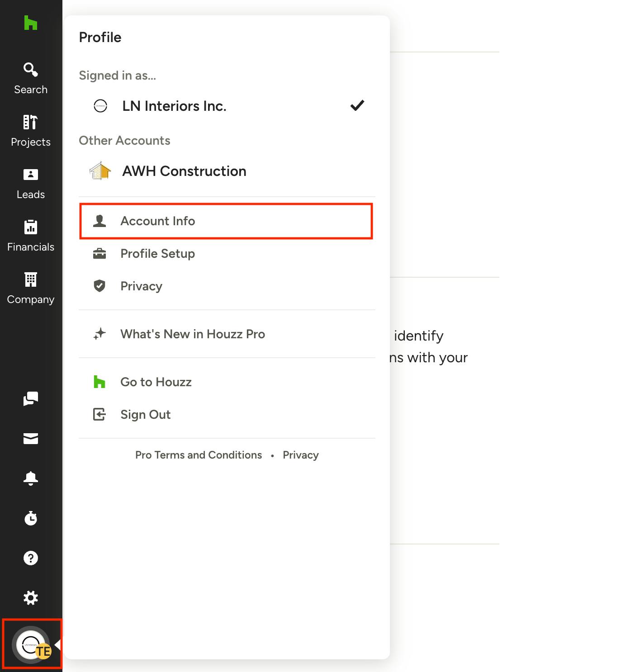Click the checkmark next to LN Interiors Inc.

click(x=357, y=105)
